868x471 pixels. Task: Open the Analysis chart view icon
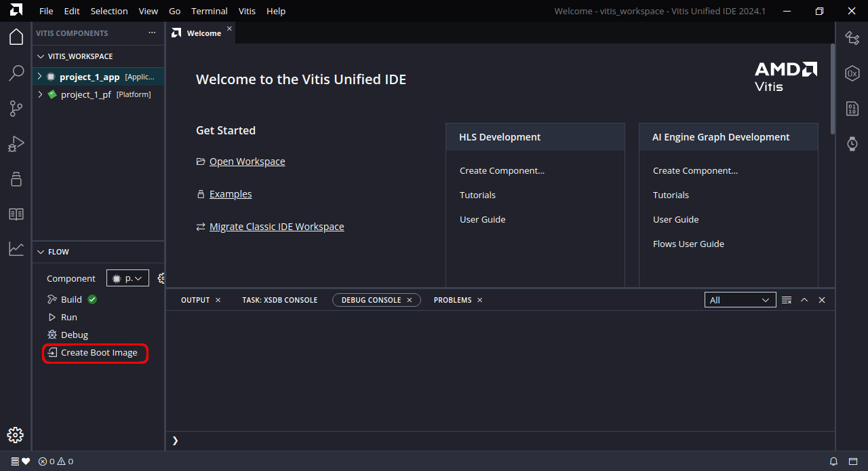tap(16, 249)
